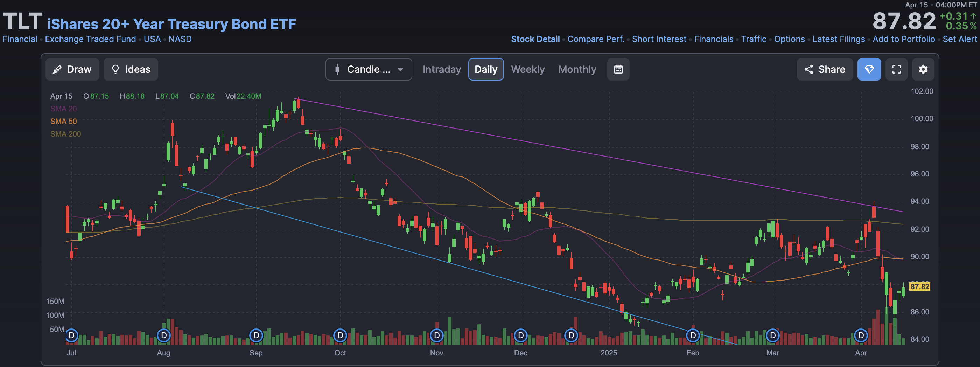Open the Financial sector link
The image size is (980, 367).
[x=20, y=39]
